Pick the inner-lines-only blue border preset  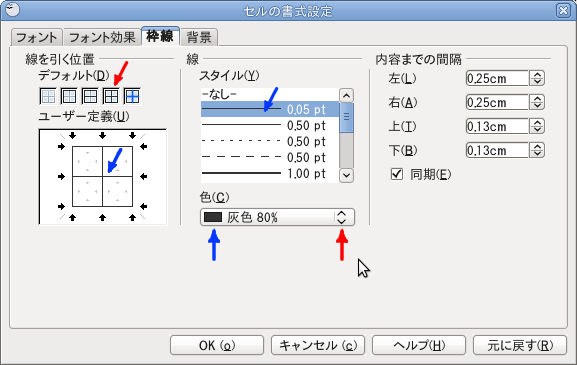pos(132,96)
